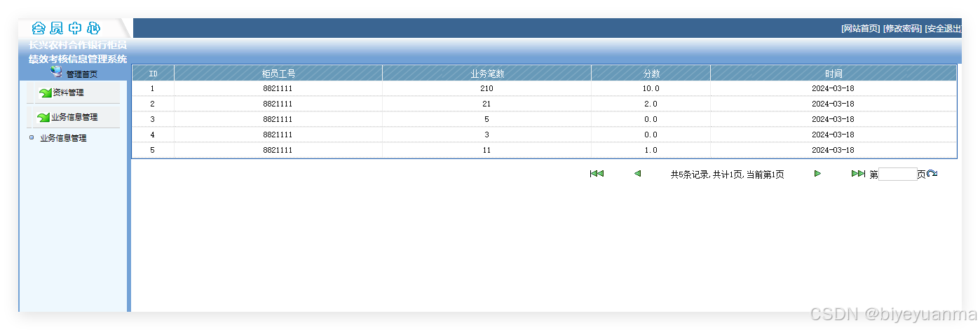Image resolution: width=980 pixels, height=330 pixels.
Task: Click the 安全退出 link
Action: 944,29
